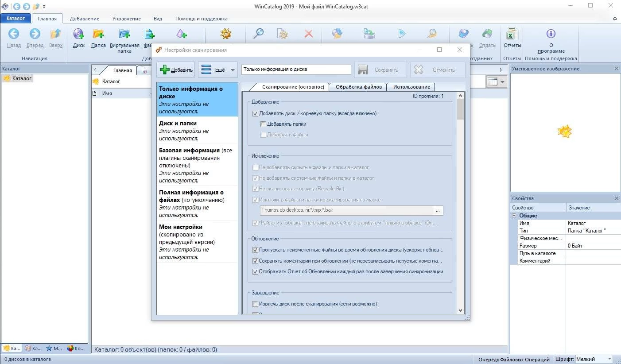The width and height of the screenshot is (621, 364).
Task: Click the green play arrow ribbon icon
Action: point(401,34)
